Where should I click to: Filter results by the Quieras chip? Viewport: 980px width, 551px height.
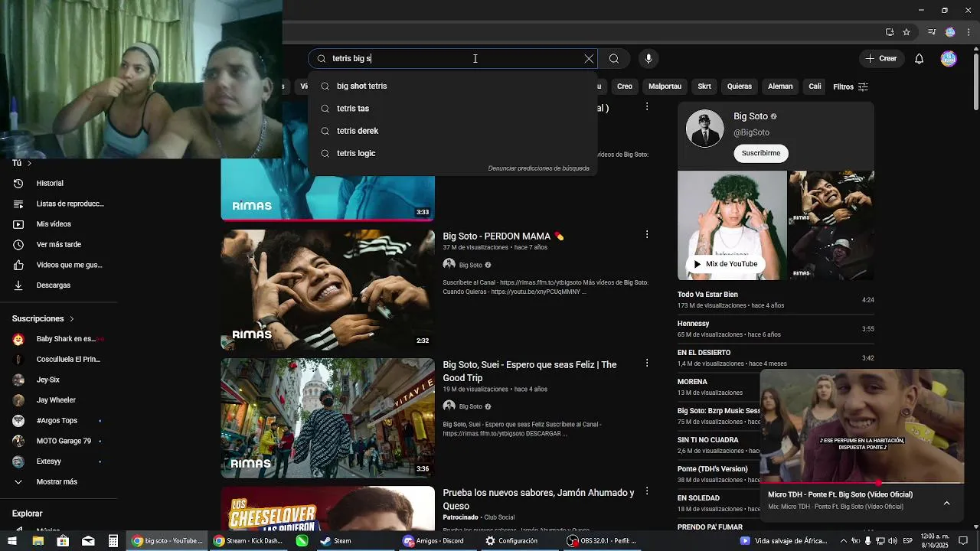click(740, 86)
